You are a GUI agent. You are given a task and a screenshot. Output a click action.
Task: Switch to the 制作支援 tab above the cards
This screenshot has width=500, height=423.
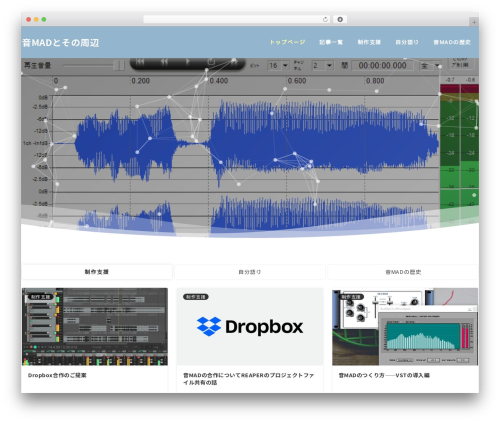pos(97,272)
